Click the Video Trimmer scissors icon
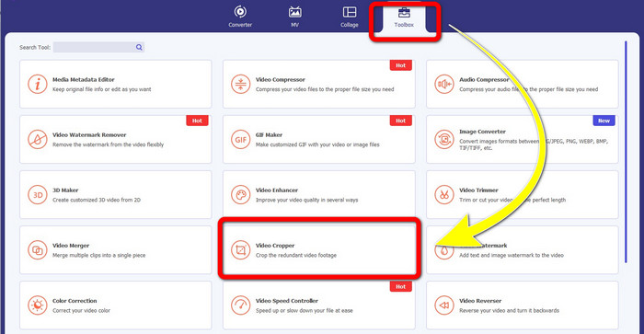Viewport: 644px width, 334px height. pos(444,195)
